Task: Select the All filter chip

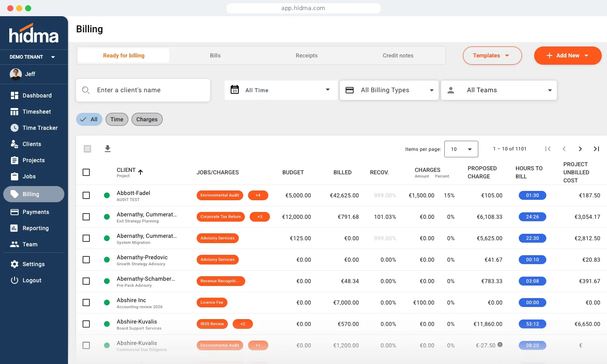Action: [89, 119]
